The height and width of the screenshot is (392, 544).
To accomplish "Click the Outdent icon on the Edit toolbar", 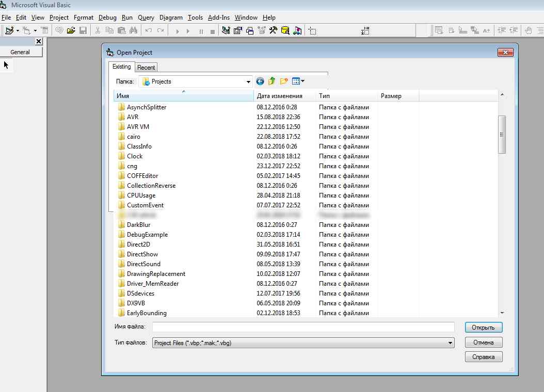I will (x=514, y=30).
